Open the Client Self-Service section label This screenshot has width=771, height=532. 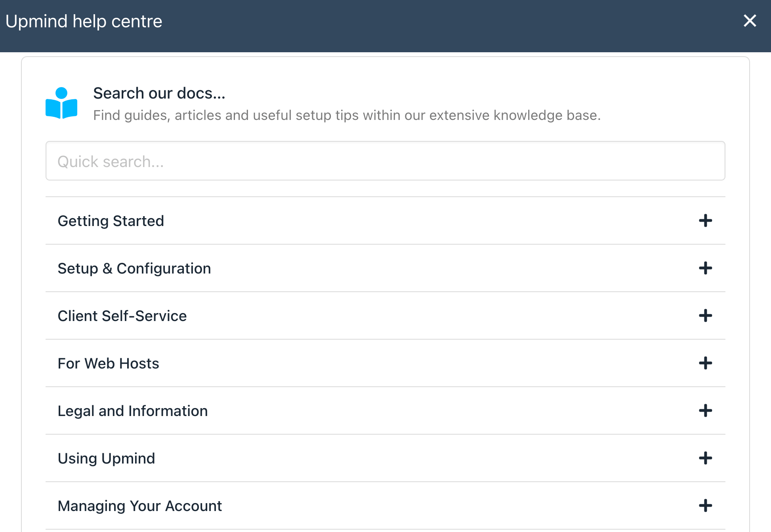122,316
